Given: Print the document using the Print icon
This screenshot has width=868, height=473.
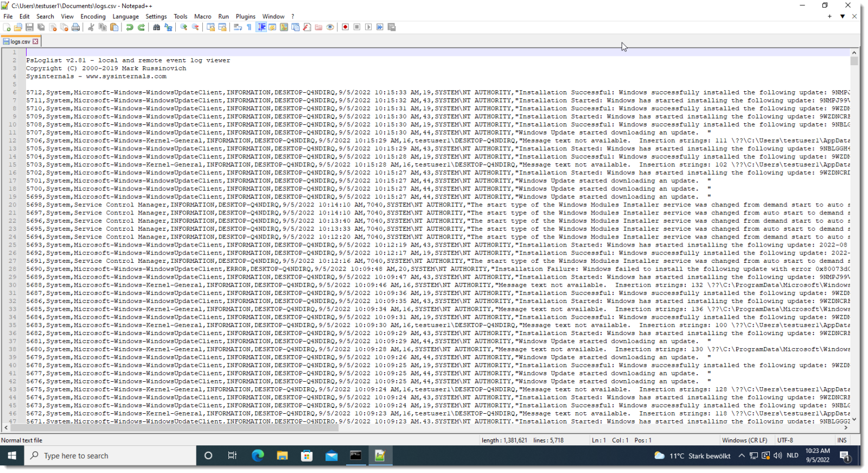Looking at the screenshot, I should click(75, 27).
